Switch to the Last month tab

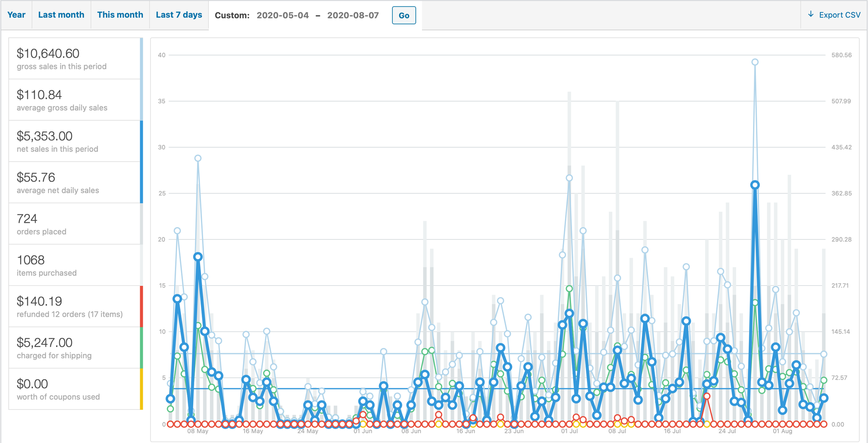(61, 15)
